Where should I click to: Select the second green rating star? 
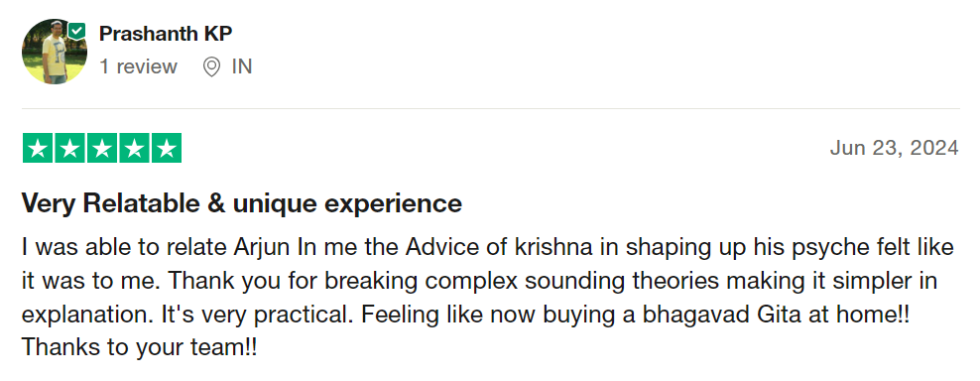pos(70,148)
